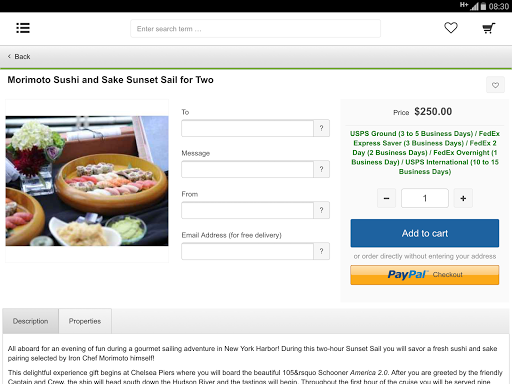
Task: Pay with PayPal Checkout
Action: point(425,275)
